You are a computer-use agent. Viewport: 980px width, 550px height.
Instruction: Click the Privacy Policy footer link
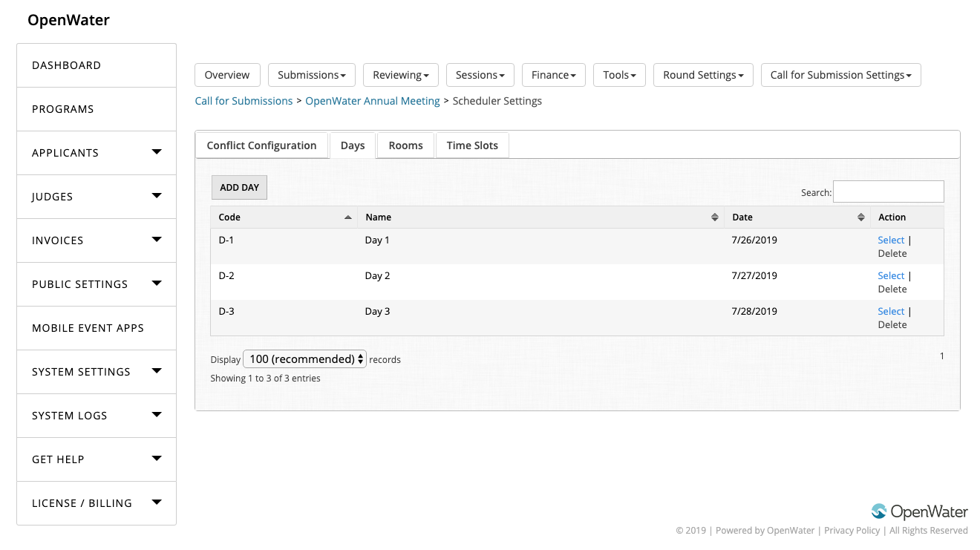click(852, 531)
